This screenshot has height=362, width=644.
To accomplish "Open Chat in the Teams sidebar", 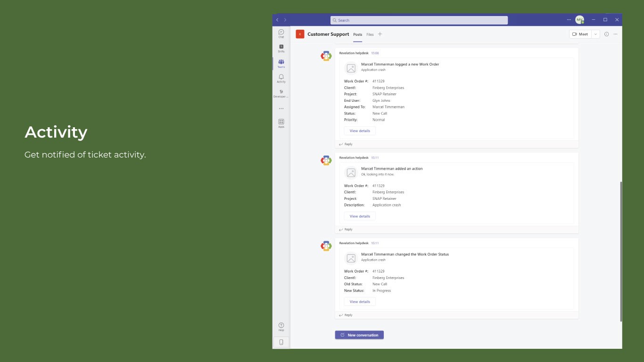I will tap(281, 33).
